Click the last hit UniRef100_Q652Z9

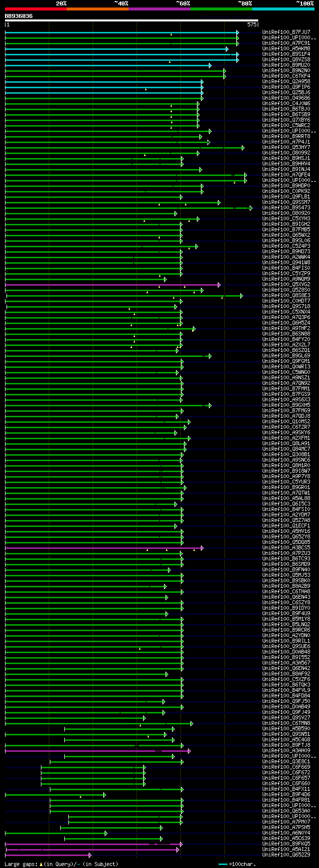tap(286, 855)
